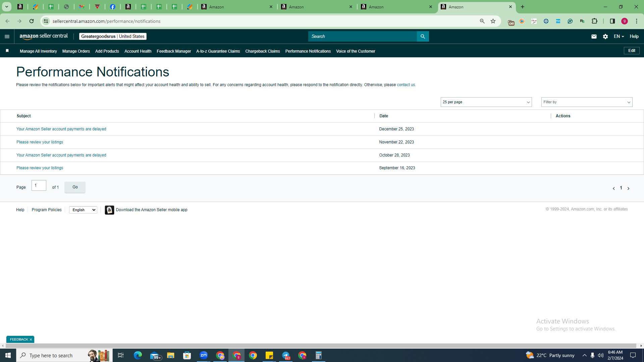Expand the EN language selector
Image resolution: width=644 pixels, height=362 pixels.
pos(619,37)
